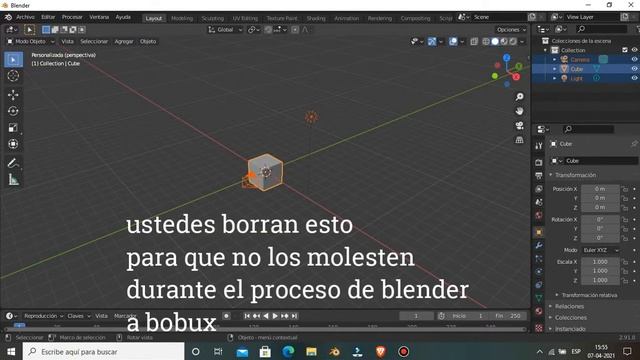Expand the Light item in outliner

(555, 78)
